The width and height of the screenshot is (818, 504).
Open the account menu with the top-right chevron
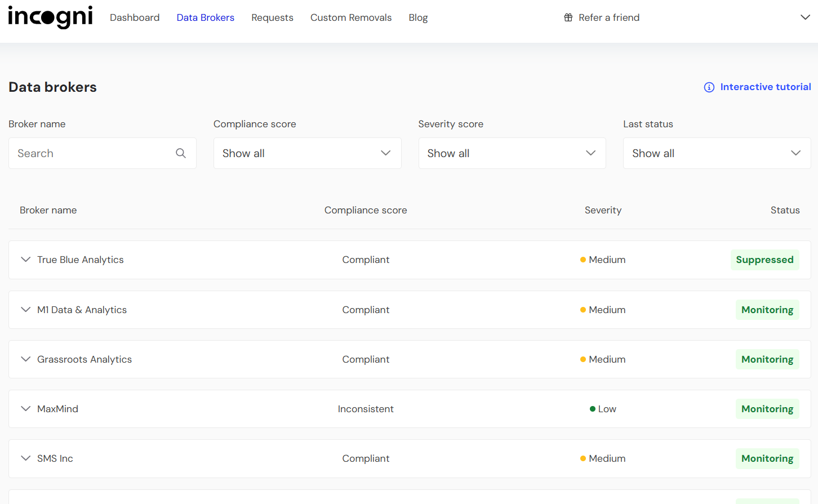pos(805,17)
